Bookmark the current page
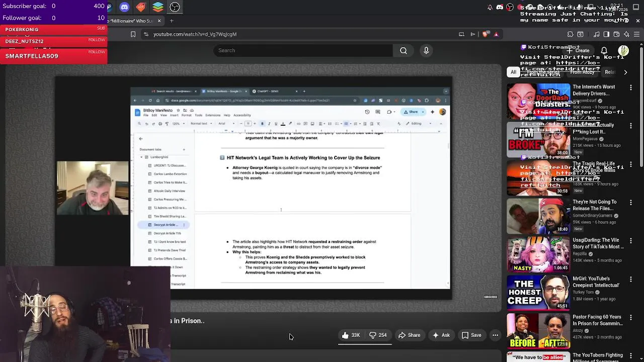 point(133,34)
